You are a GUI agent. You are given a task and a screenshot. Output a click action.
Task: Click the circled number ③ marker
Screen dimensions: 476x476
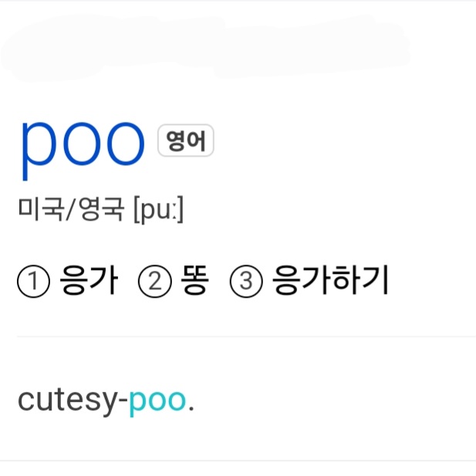click(247, 283)
